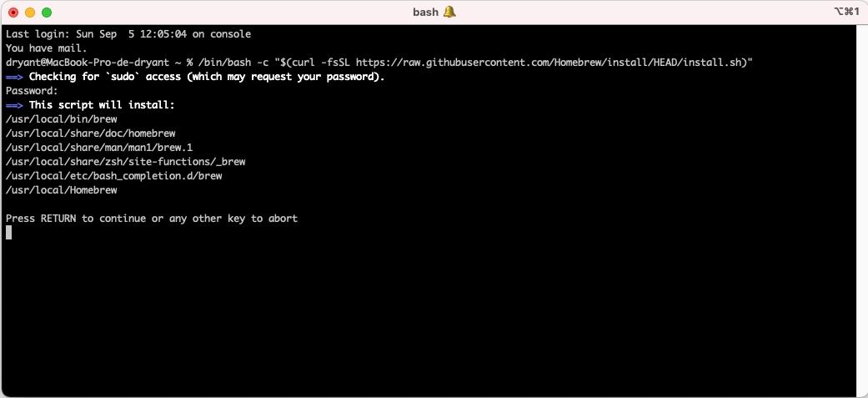Click the 'Password:' prompt line
Screen dimensions: 868x398
point(32,91)
